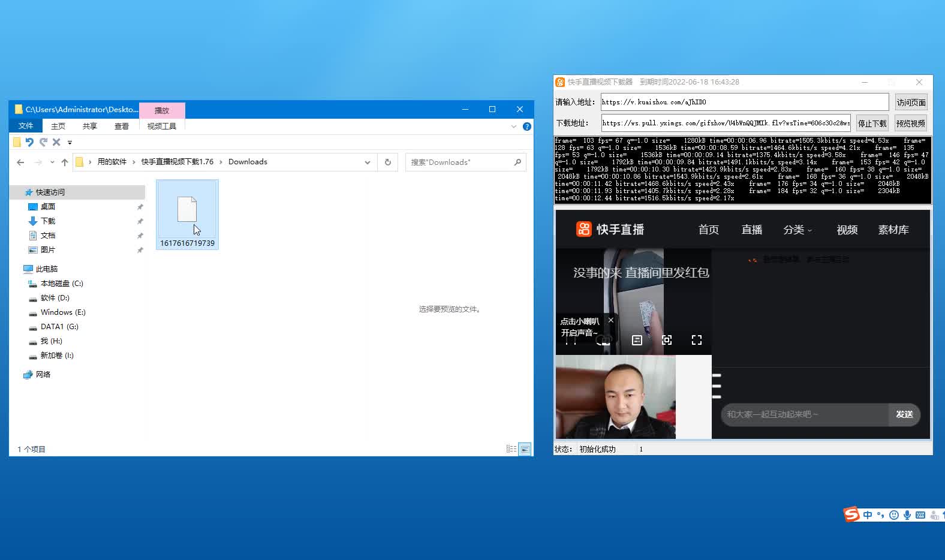Open soft keyboard icon in Sogou bar

coord(920,515)
